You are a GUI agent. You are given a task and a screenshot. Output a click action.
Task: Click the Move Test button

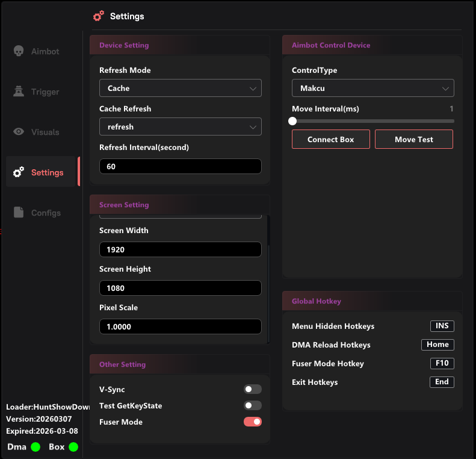413,139
